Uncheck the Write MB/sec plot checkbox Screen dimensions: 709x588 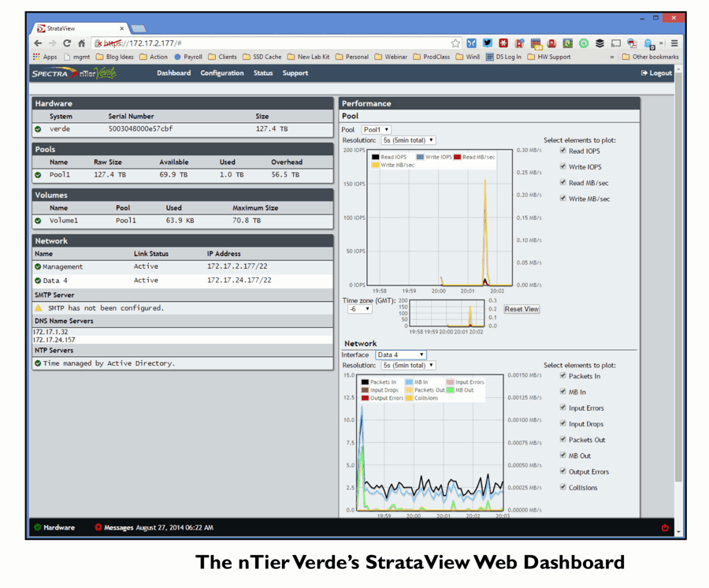pyautogui.click(x=563, y=198)
